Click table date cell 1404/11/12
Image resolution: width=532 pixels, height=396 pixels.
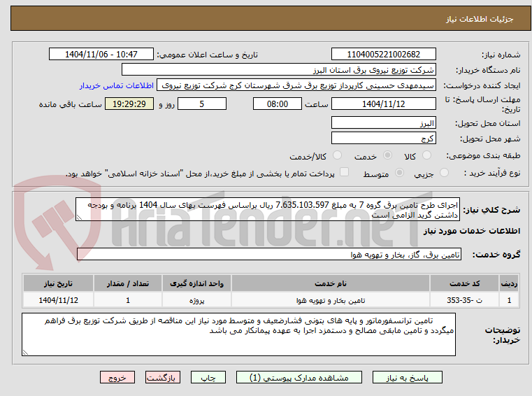pos(58,300)
